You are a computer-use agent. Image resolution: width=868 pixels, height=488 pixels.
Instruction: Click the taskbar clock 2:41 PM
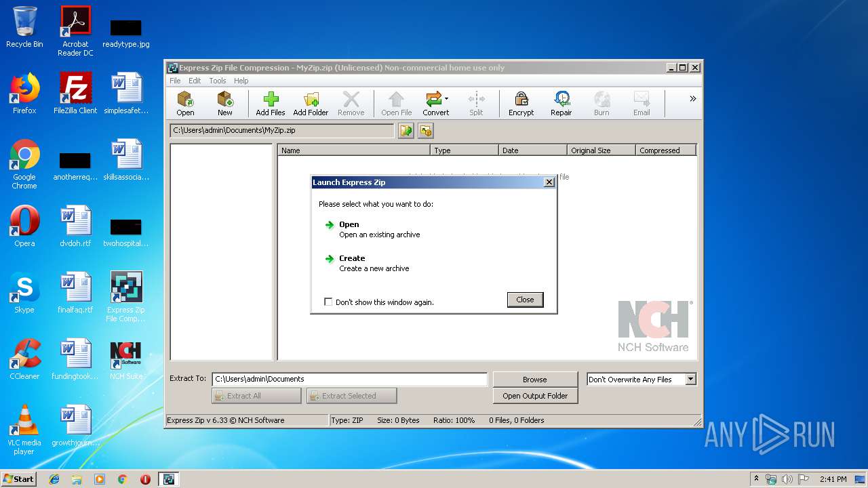pyautogui.click(x=833, y=479)
